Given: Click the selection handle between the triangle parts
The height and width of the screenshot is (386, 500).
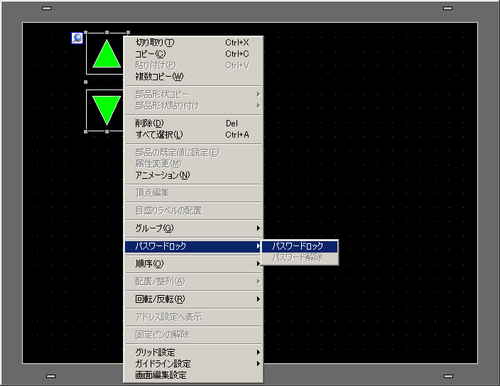Looking at the screenshot, I should pyautogui.click(x=86, y=82).
